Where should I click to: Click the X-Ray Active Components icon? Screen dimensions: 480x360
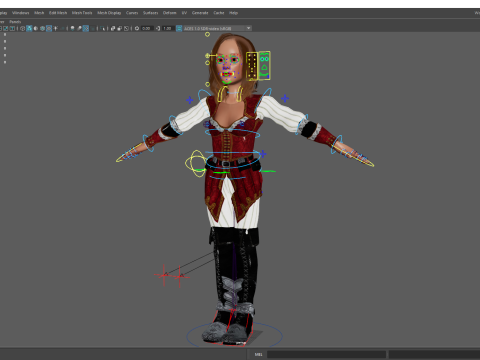tap(120, 28)
